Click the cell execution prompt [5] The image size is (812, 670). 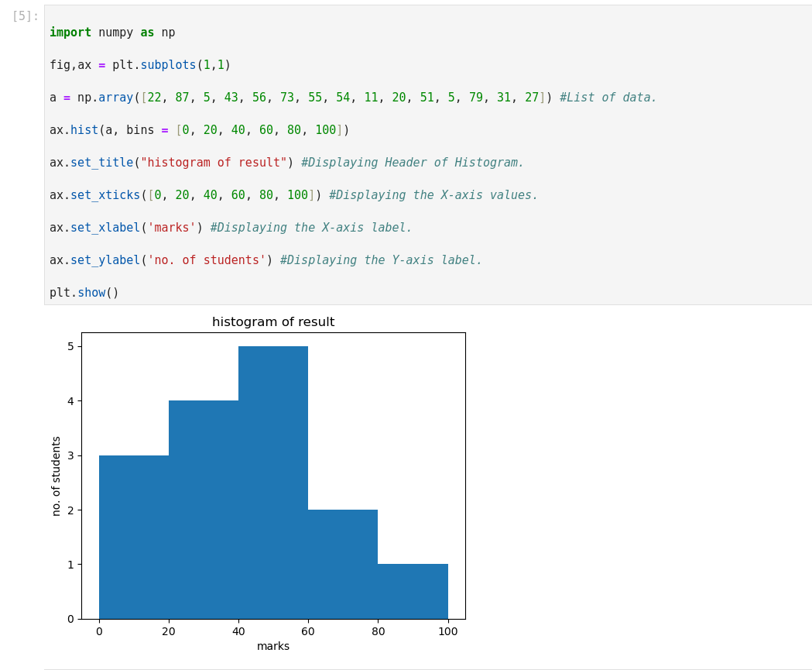[x=25, y=16]
